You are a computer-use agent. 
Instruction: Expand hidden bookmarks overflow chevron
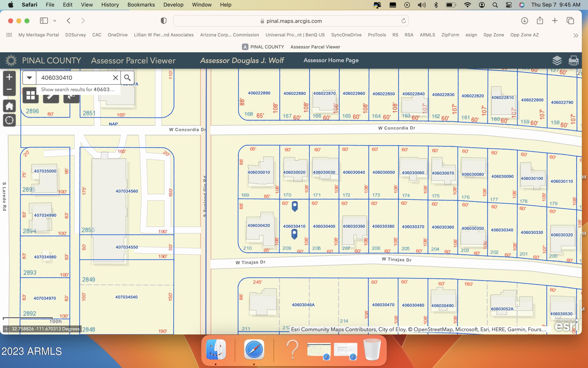point(576,36)
